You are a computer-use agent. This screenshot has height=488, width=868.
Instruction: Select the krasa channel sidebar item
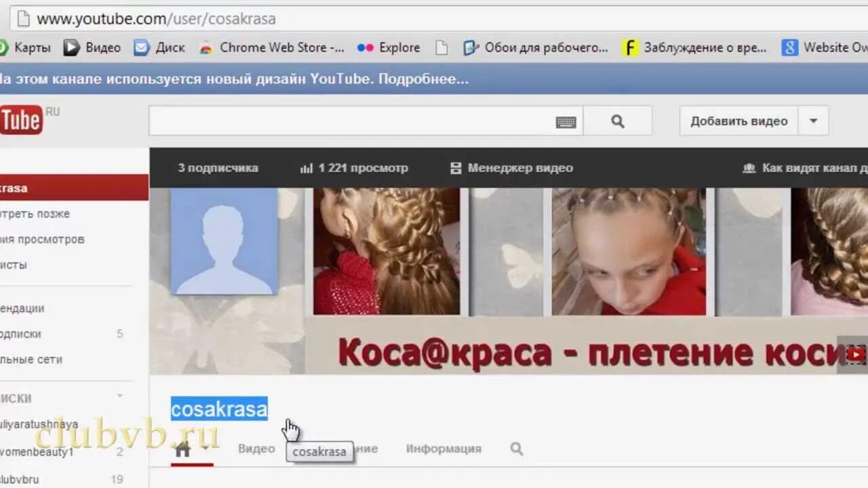(x=74, y=188)
